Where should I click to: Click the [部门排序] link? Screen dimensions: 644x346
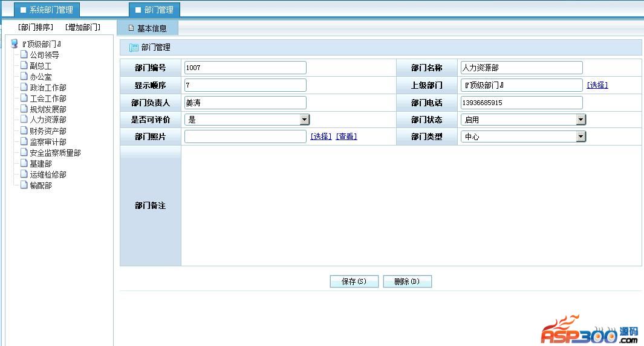(x=36, y=27)
